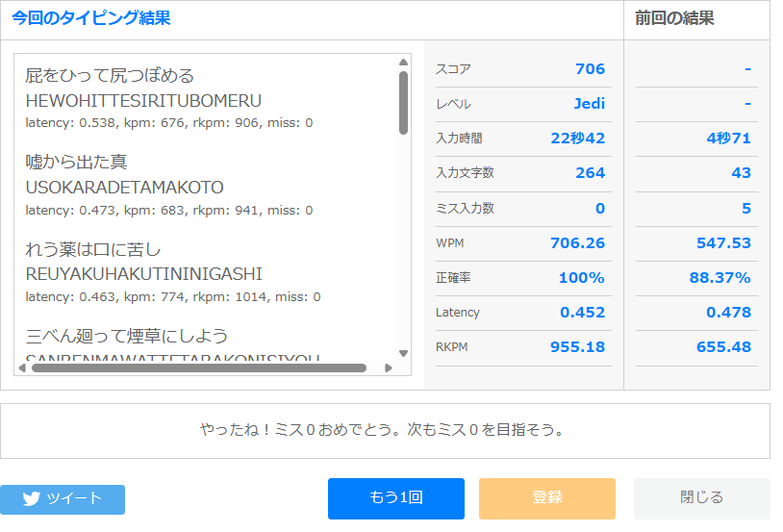Click the left arrow of the horizontal scrollbar
The width and height of the screenshot is (783, 532).
(x=22, y=368)
